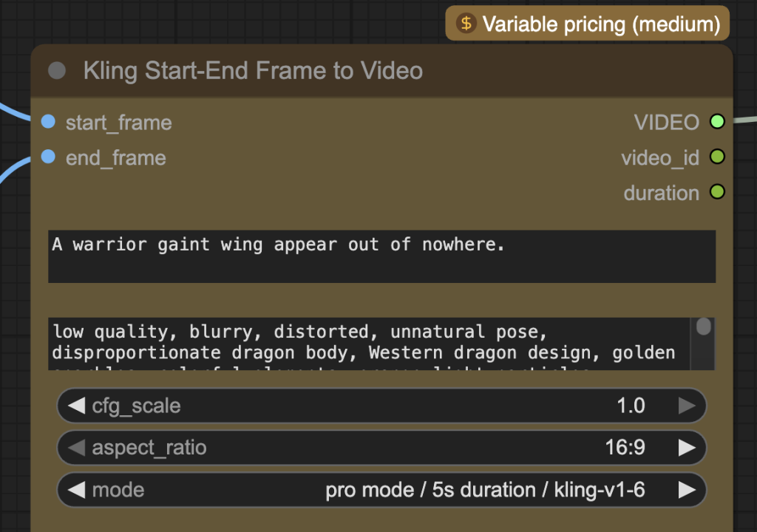Select previous aspect_ratio with left arrow
This screenshot has height=532, width=757.
pos(76,448)
